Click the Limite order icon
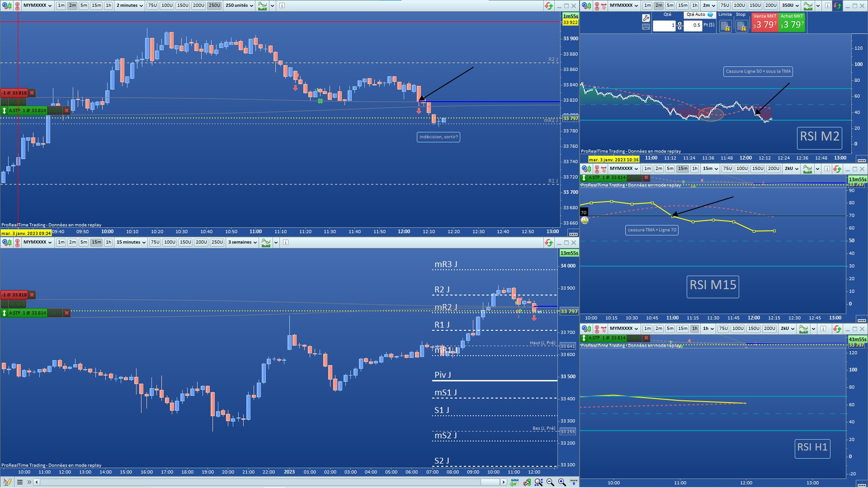The width and height of the screenshot is (868, 488). coord(726,27)
